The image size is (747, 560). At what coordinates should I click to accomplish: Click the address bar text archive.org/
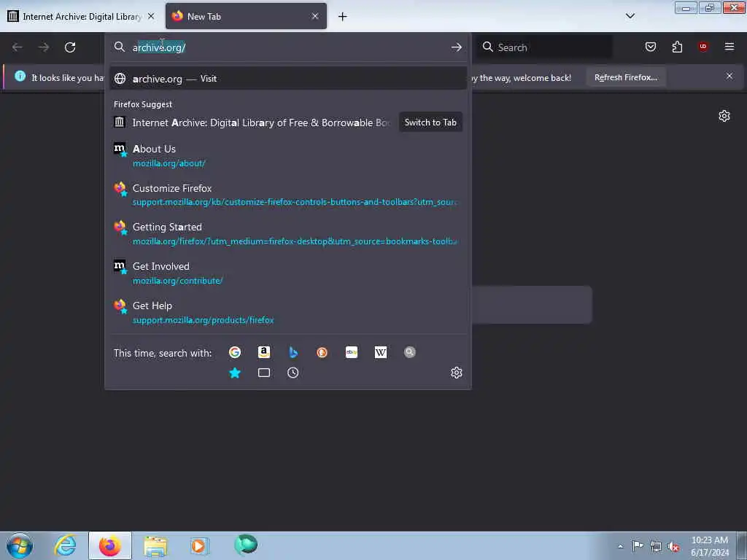[x=159, y=47]
